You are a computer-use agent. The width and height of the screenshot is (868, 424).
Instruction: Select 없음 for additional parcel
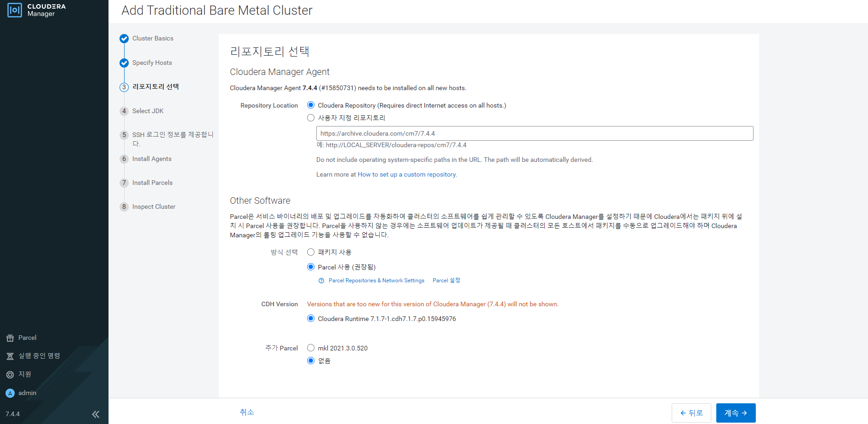pos(311,361)
